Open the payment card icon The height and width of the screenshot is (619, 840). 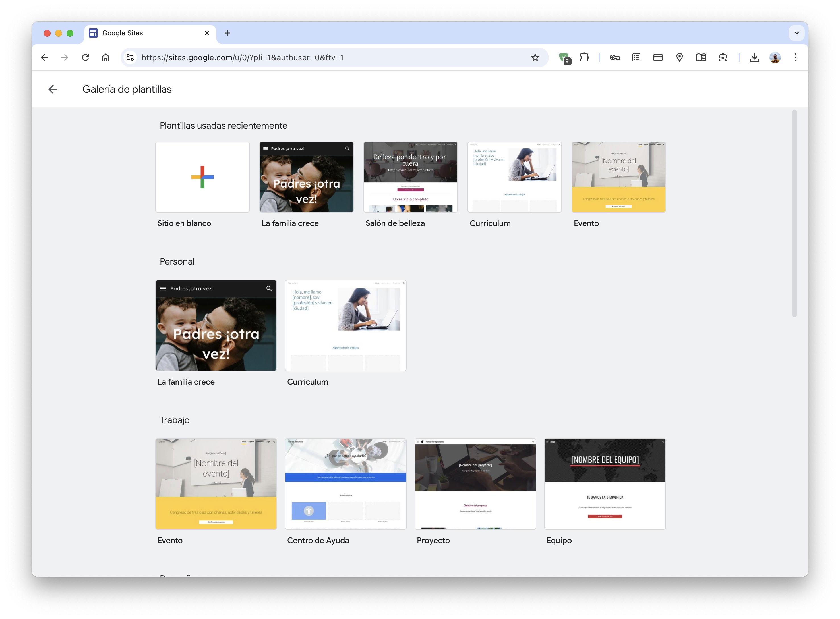pyautogui.click(x=658, y=57)
